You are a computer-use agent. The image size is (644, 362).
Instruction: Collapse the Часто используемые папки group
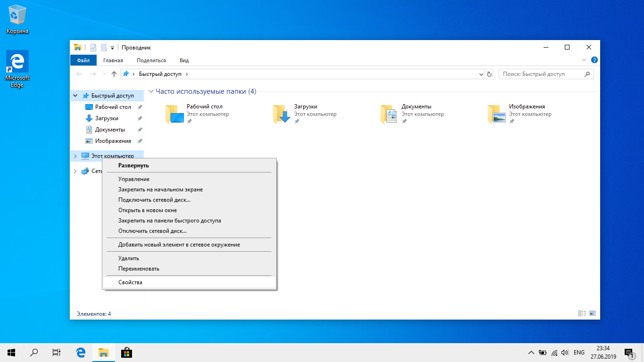pos(151,91)
